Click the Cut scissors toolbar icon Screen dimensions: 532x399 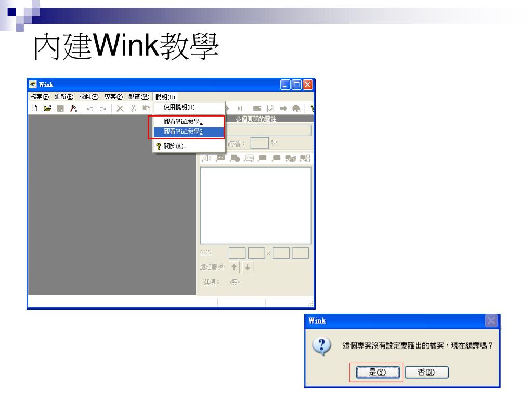pyautogui.click(x=133, y=108)
